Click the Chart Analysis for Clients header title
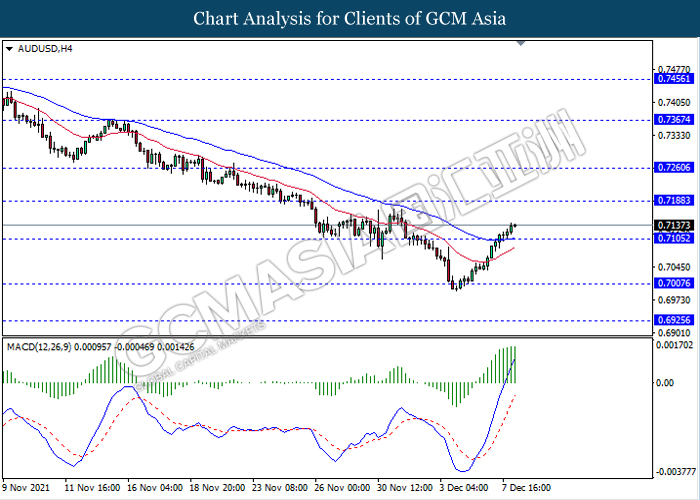Viewport: 700px width, 500px height. pyautogui.click(x=350, y=19)
